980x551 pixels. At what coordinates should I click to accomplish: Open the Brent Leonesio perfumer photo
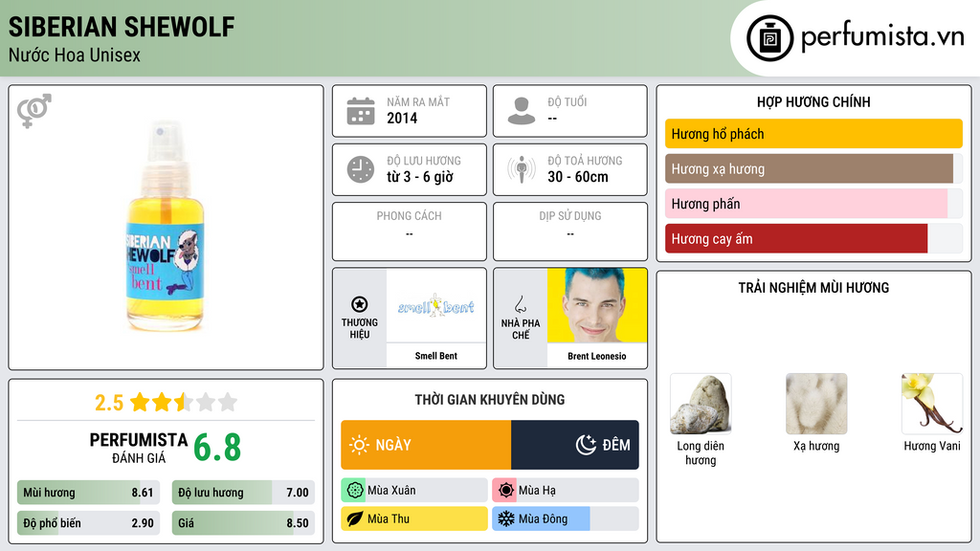pyautogui.click(x=597, y=305)
